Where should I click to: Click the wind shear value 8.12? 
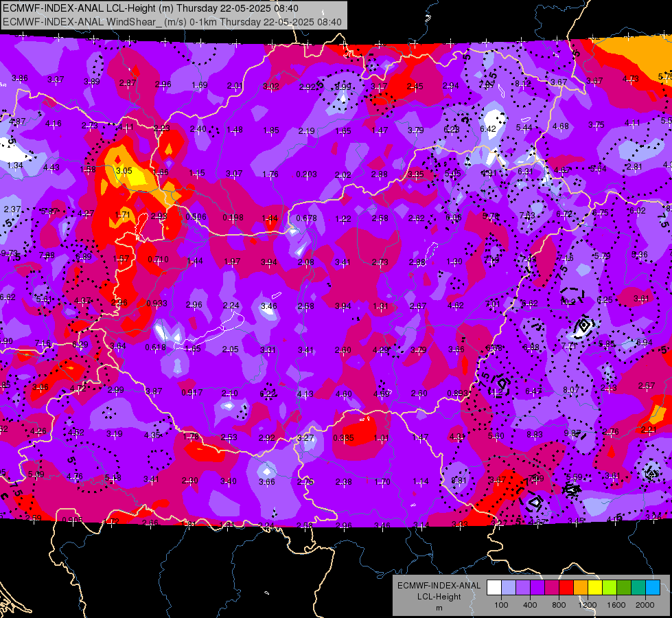click(x=523, y=84)
